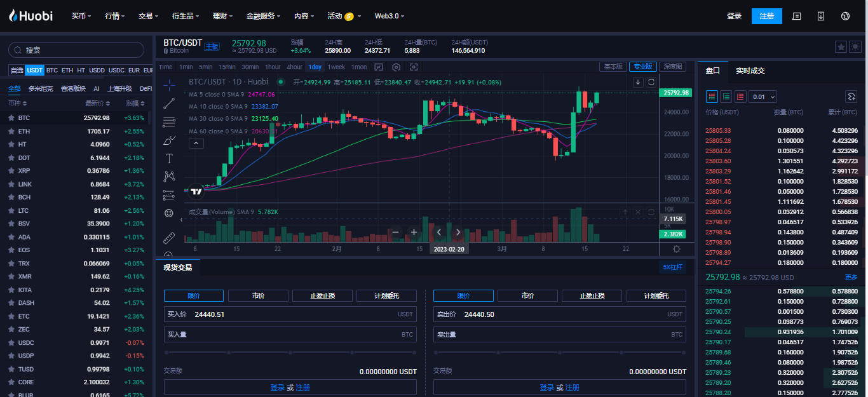Select the text annotation tool
868x397 pixels.
[x=169, y=159]
